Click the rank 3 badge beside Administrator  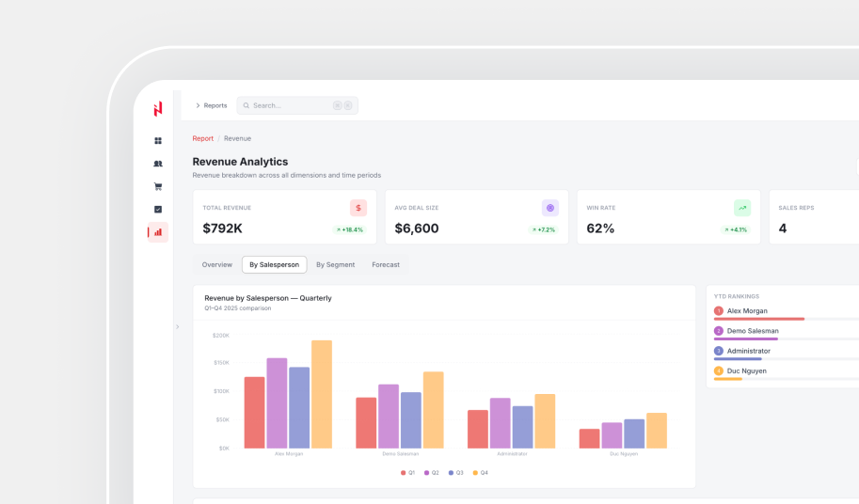(719, 351)
